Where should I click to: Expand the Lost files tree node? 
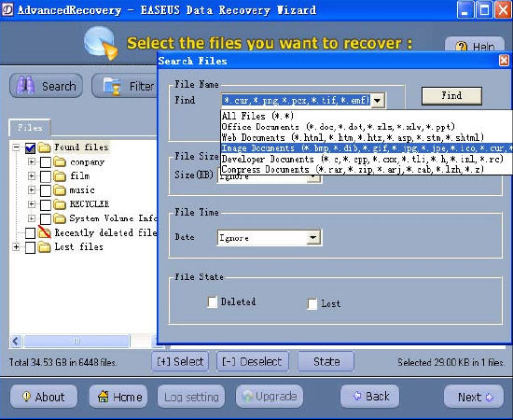(17, 246)
